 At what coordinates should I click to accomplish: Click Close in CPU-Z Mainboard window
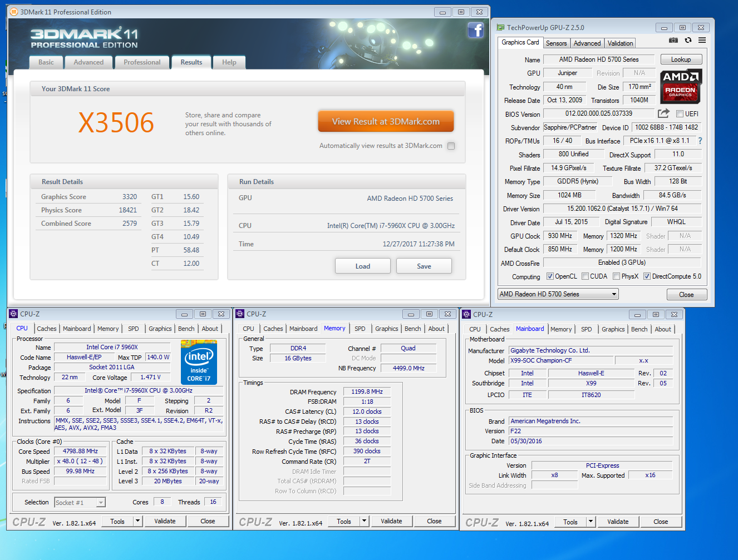(x=661, y=522)
